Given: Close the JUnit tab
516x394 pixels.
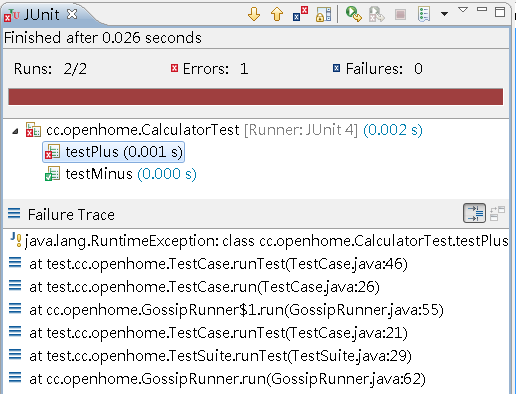Looking at the screenshot, I should (72, 14).
